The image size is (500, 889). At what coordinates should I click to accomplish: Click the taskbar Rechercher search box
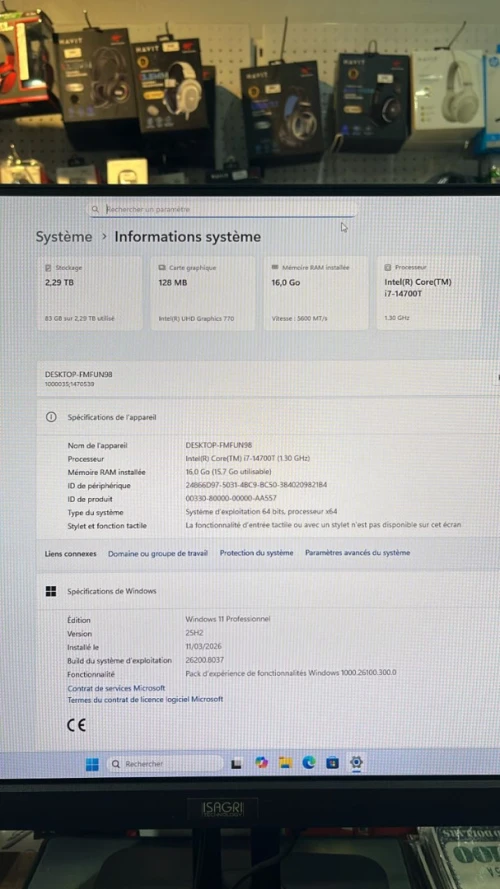tap(165, 764)
